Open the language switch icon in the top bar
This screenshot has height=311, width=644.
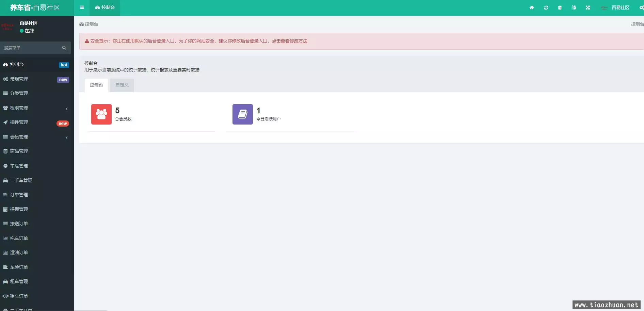click(574, 7)
